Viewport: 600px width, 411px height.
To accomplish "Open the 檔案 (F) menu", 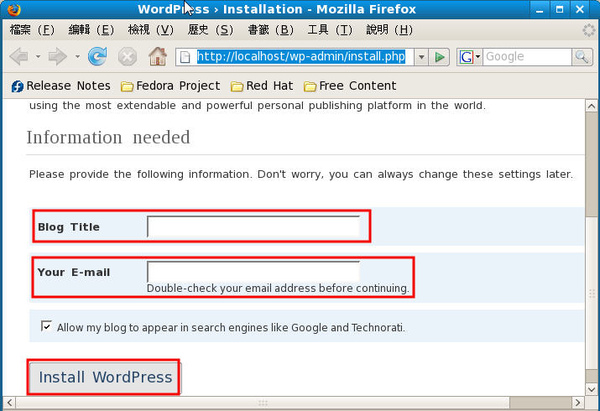I will click(x=32, y=30).
